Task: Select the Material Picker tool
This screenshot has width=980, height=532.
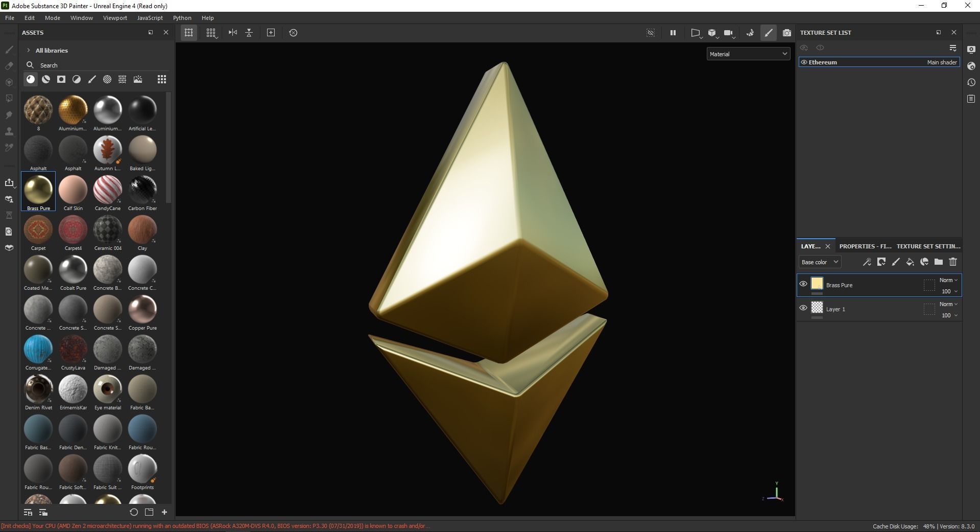Action: [x=9, y=148]
